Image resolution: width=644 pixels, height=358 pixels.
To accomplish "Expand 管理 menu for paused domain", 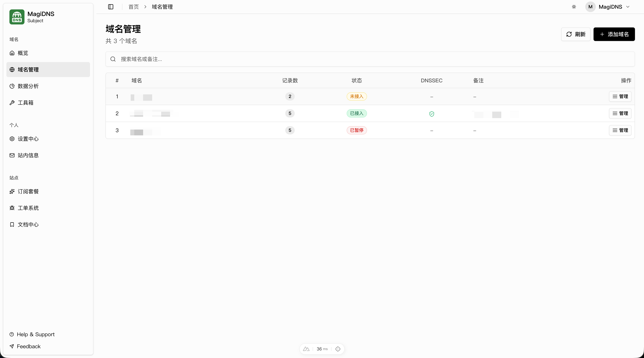I will click(620, 130).
